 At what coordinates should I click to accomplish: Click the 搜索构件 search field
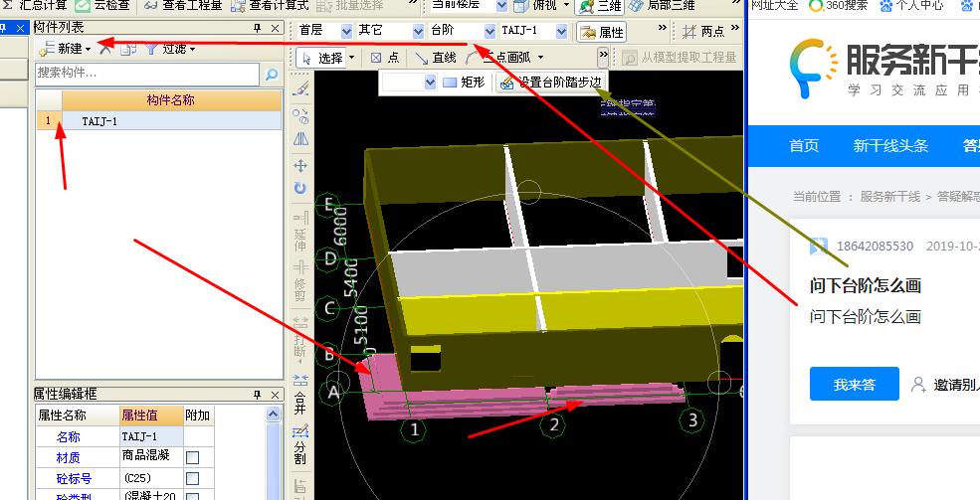coord(147,74)
